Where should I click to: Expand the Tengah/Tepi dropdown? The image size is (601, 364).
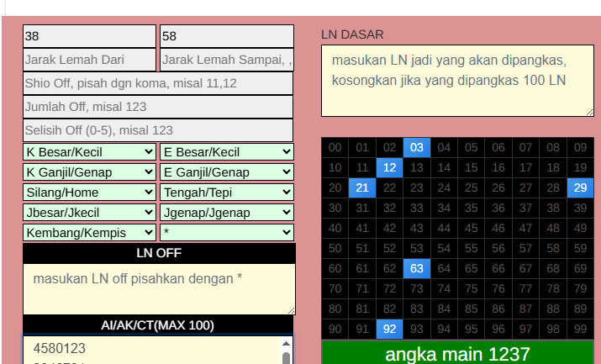pyautogui.click(x=226, y=192)
